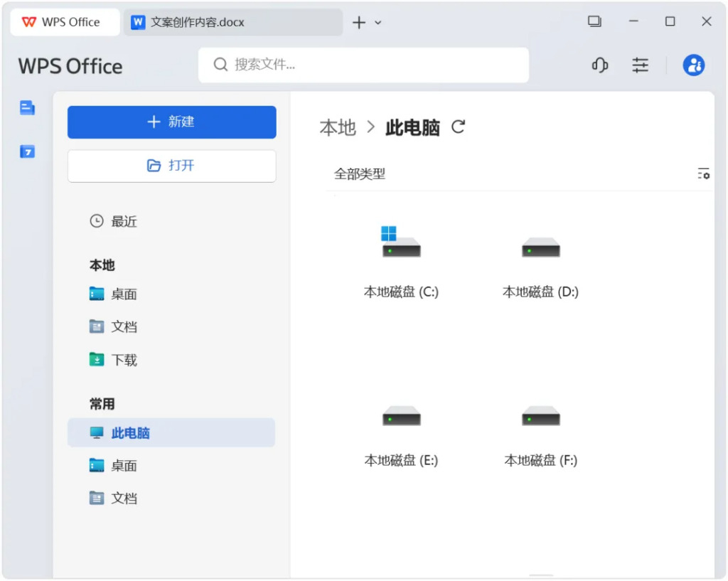Click the user account avatar icon
This screenshot has height=581, width=728.
point(693,65)
